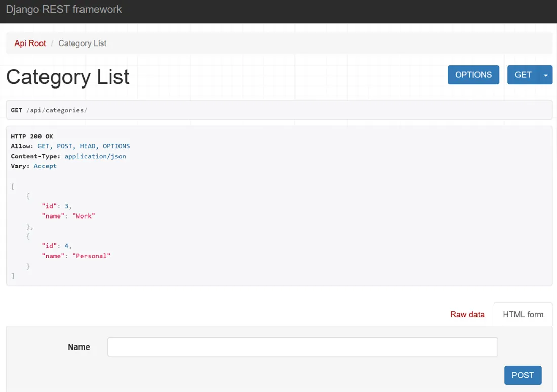This screenshot has height=392, width=557.
Task: Click the id value 3 in the response
Action: pos(66,206)
